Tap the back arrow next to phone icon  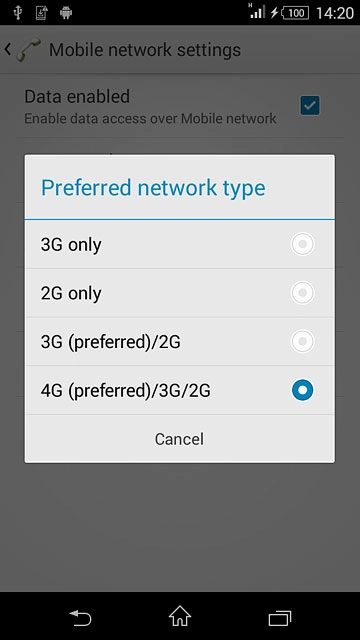tap(7, 50)
